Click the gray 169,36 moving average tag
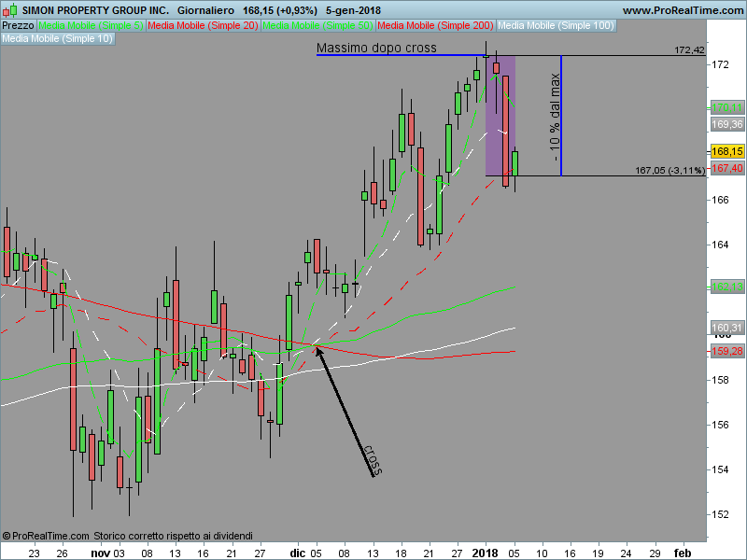Screen dimensions: 747x560 tap(727, 125)
